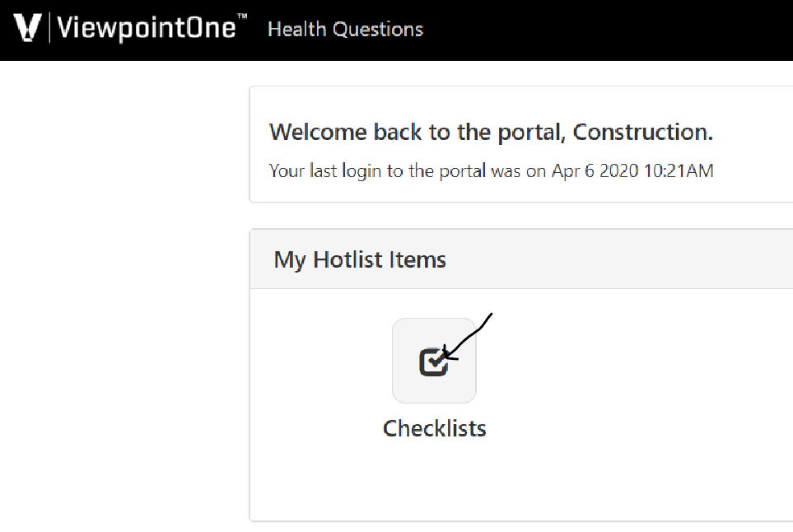Click the trademark symbol beside ViewpointOne
Image resolution: width=793 pixels, height=532 pixels.
(x=242, y=16)
